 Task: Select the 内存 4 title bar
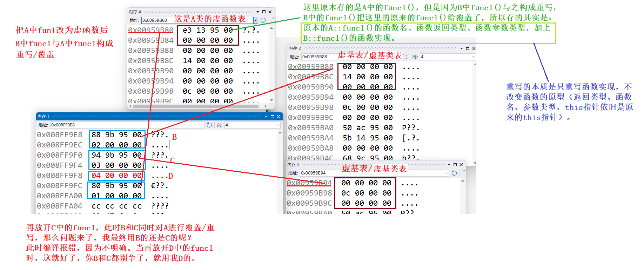201,12
